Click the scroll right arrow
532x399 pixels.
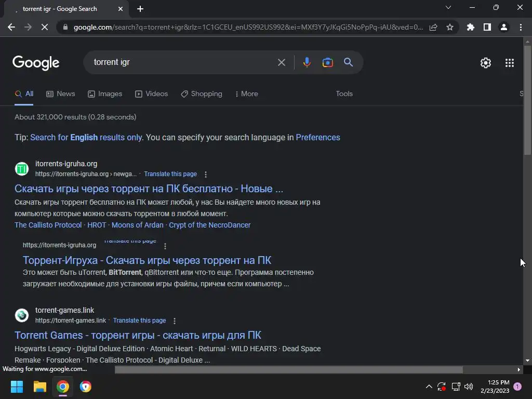[519, 369]
